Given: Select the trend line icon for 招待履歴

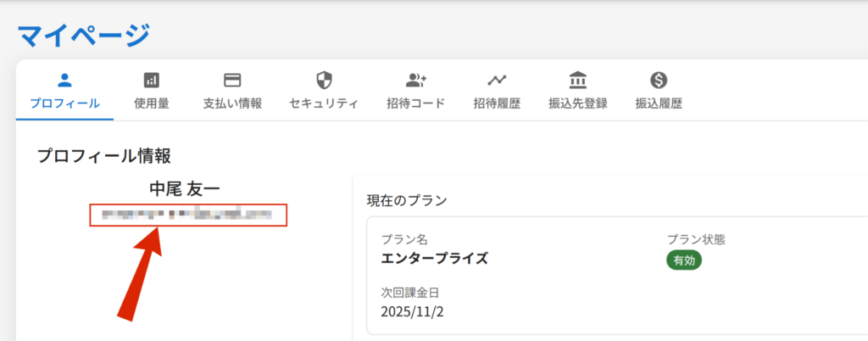Looking at the screenshot, I should (x=497, y=81).
